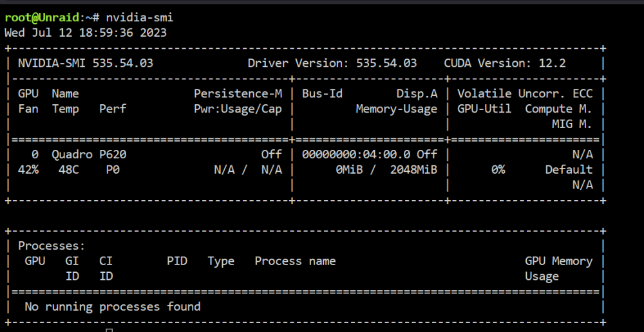Click the NVIDIA-SMI 535.54.03 version text
The image size is (644, 332).
coord(86,63)
